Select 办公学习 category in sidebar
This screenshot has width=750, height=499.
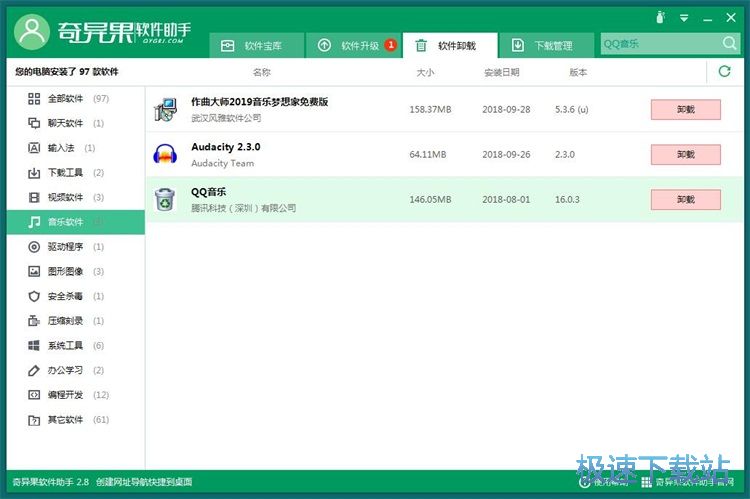pyautogui.click(x=76, y=370)
